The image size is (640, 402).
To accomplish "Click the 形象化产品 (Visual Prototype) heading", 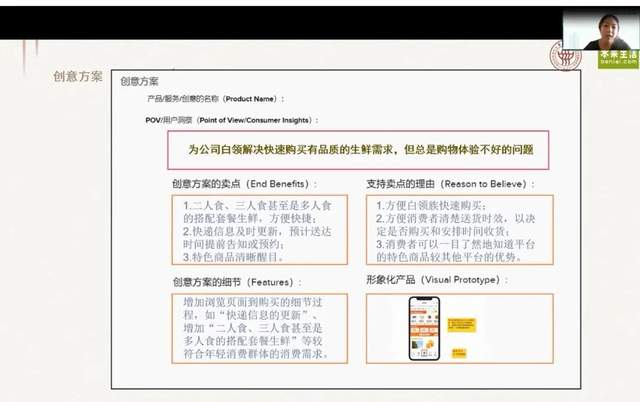I will pyautogui.click(x=437, y=280).
